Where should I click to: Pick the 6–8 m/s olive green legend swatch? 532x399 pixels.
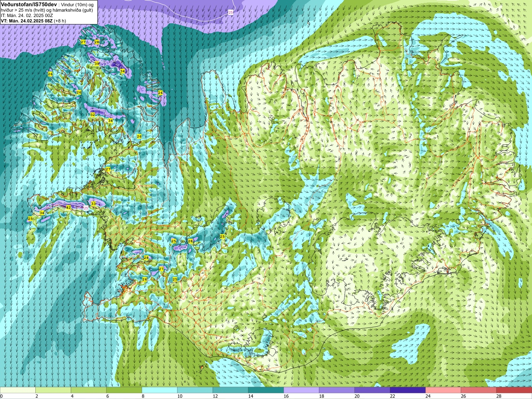coord(124,390)
